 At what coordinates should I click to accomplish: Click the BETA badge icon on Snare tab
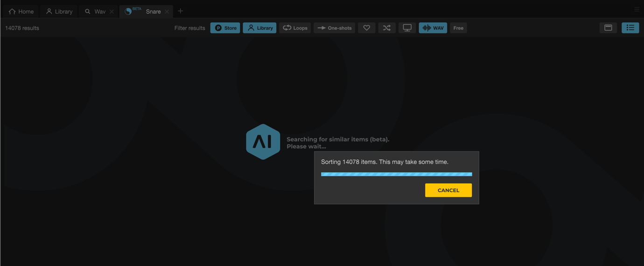click(x=133, y=10)
